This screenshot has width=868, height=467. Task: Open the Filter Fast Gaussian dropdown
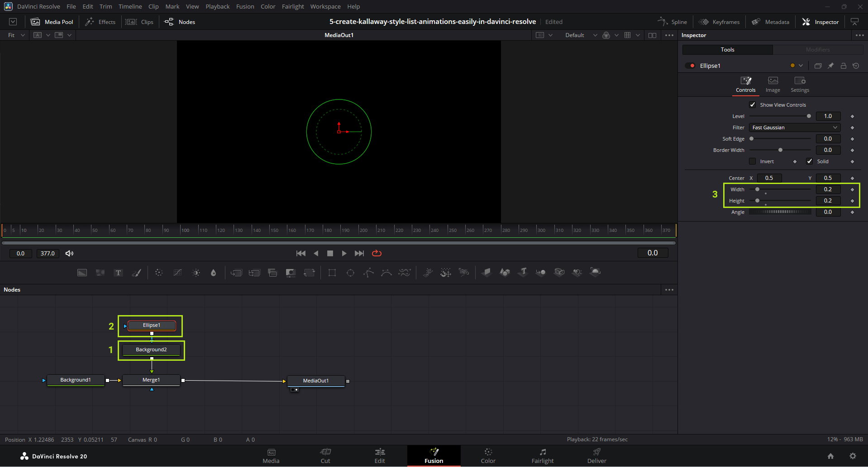795,127
